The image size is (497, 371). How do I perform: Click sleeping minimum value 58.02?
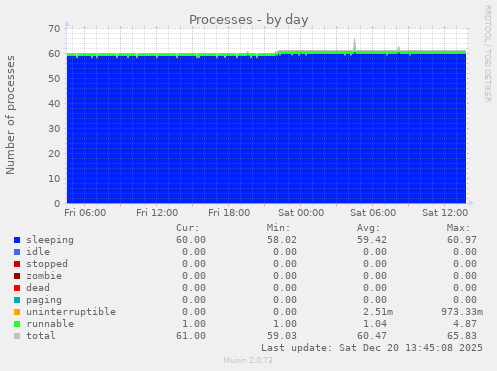(282, 240)
